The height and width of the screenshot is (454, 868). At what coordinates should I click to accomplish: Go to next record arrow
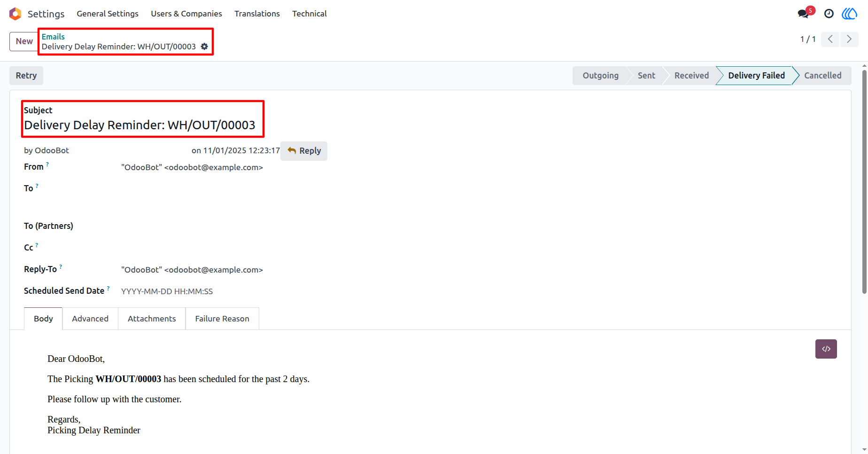(x=849, y=39)
